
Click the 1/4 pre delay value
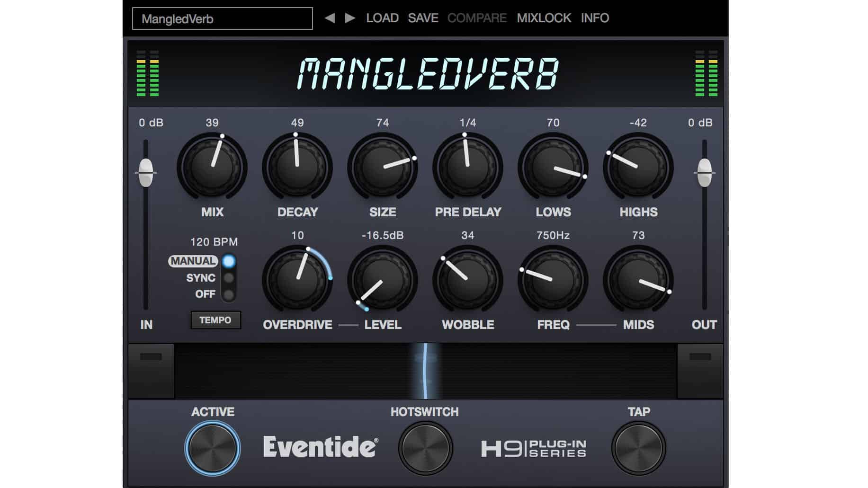468,123
